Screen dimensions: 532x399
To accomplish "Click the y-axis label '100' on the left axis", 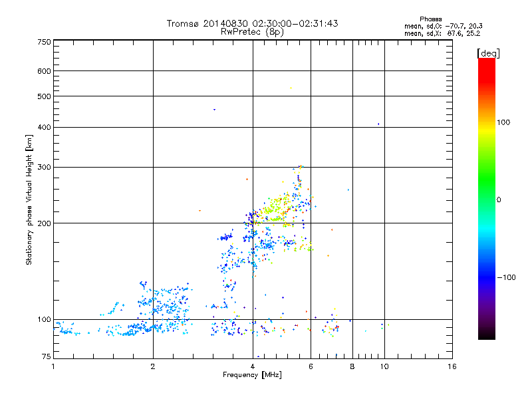I will (44, 319).
